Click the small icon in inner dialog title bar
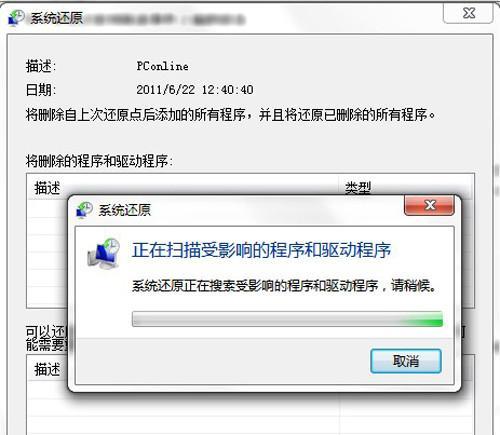The width and height of the screenshot is (500, 435). (84, 210)
